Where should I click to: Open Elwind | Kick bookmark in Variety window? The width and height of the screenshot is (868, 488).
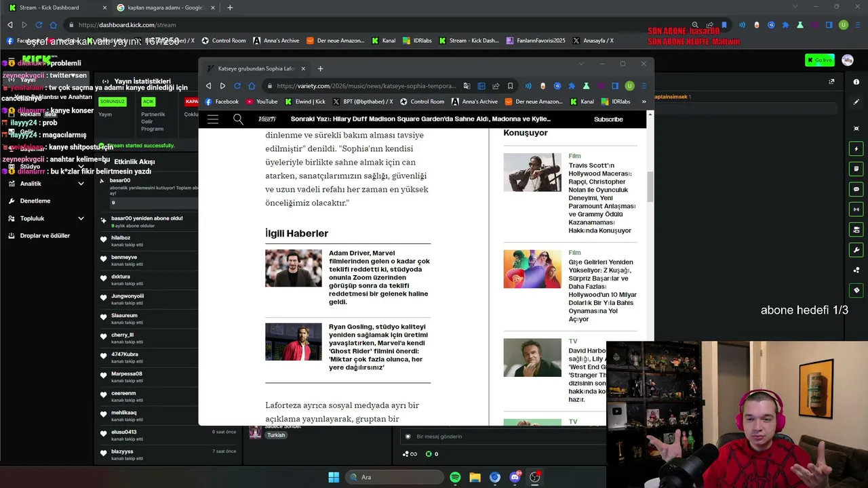click(x=305, y=102)
